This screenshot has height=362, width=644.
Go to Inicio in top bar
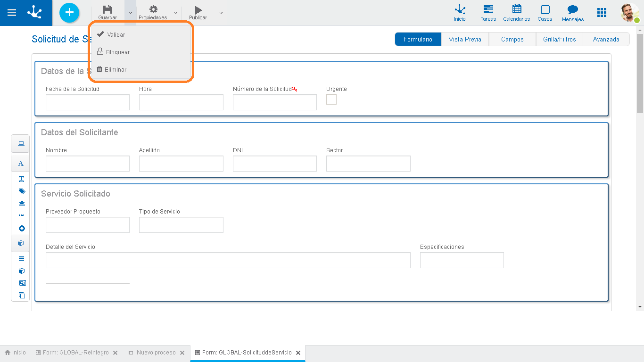point(460,13)
